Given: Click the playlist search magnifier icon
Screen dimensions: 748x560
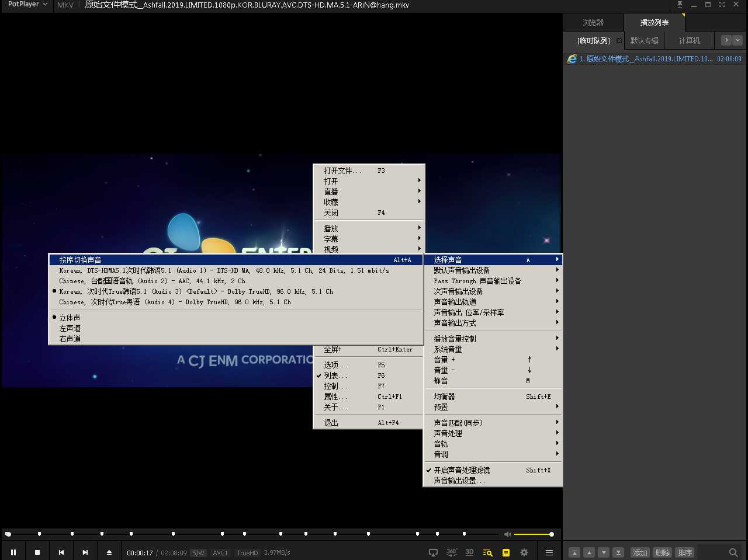Looking at the screenshot, I should click(x=733, y=552).
